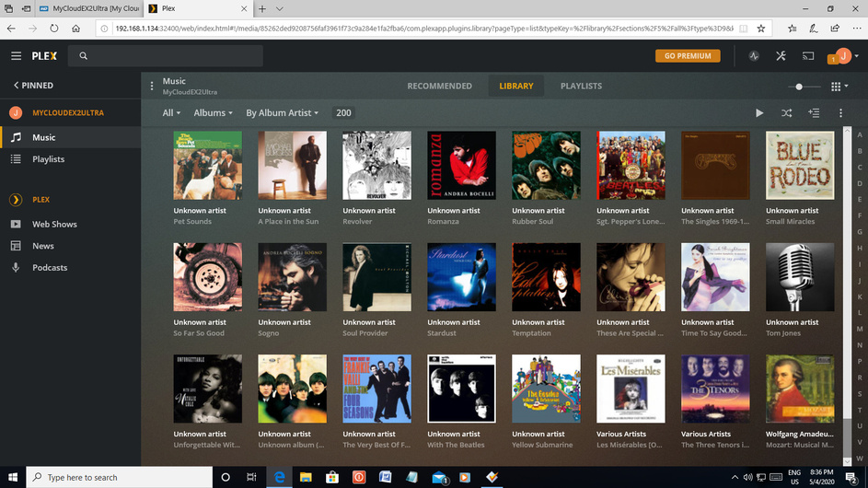Viewport: 868px width, 488px height.
Task: Open the Revolver album cover
Action: 377,165
